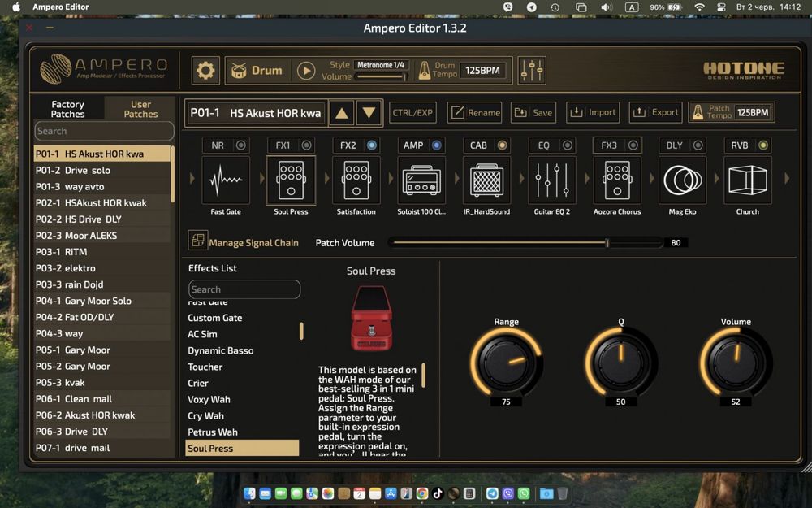Click the Import button

coord(593,112)
